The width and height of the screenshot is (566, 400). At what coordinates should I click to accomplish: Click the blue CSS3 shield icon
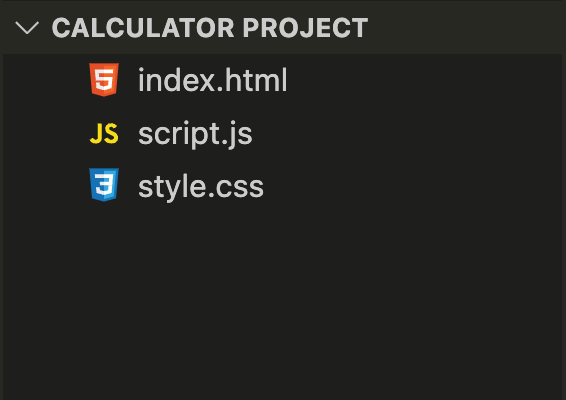click(104, 185)
